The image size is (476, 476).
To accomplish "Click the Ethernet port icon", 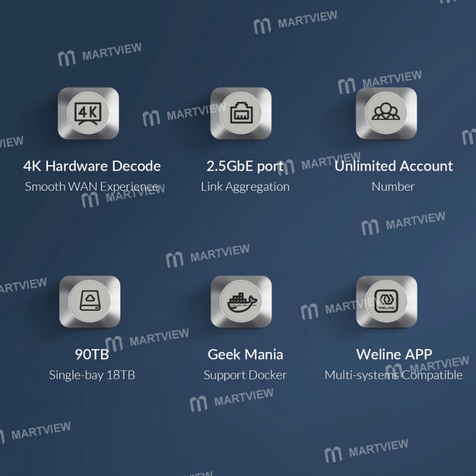I will pos(241,113).
